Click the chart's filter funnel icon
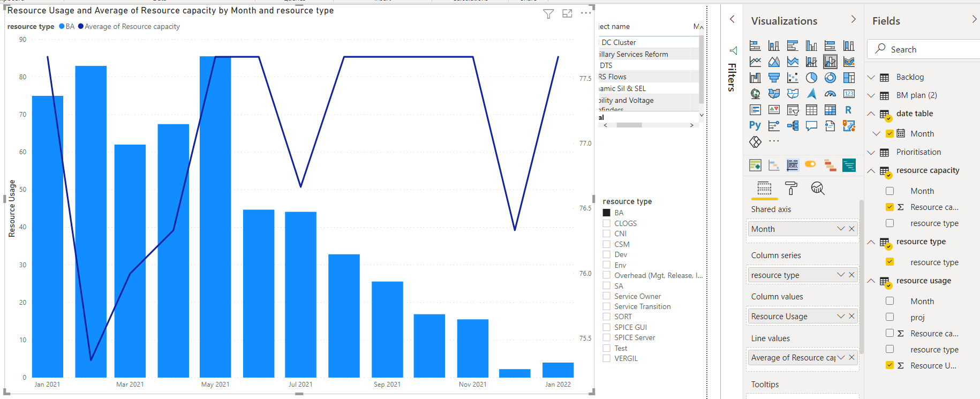The image size is (980, 399). click(548, 13)
